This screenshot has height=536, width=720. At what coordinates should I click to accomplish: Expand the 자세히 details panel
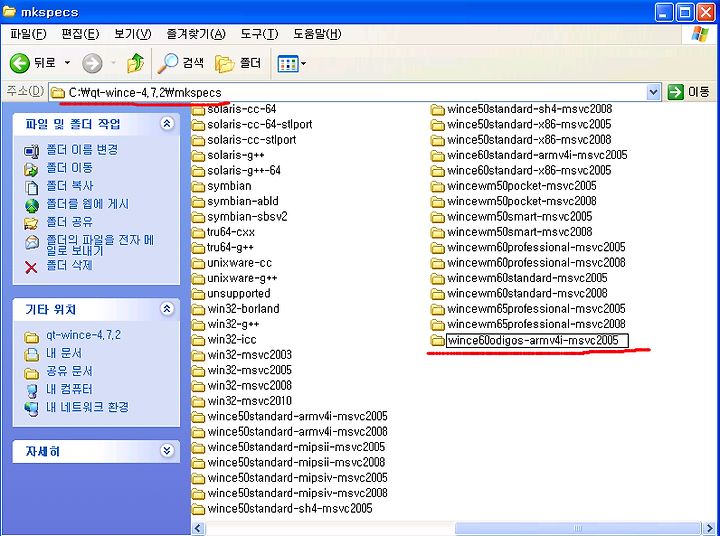point(167,451)
